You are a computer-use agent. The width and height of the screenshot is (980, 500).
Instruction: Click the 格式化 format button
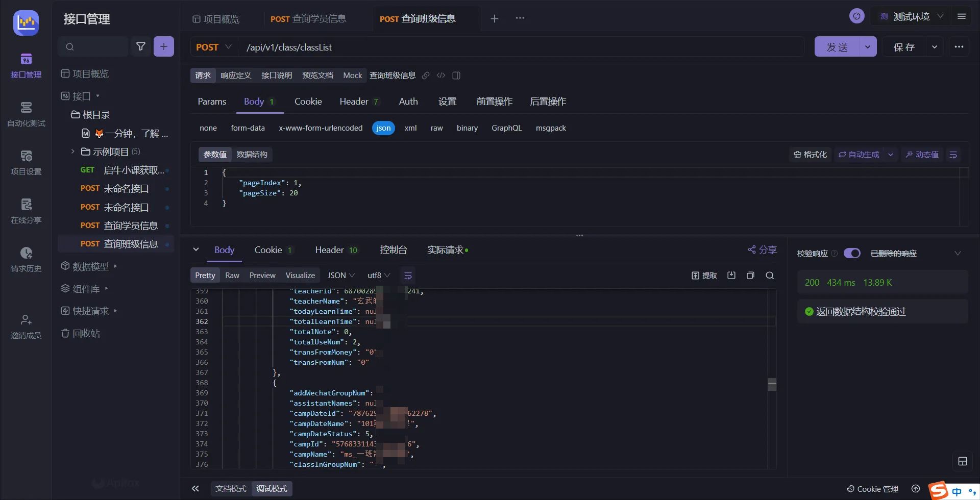(810, 155)
